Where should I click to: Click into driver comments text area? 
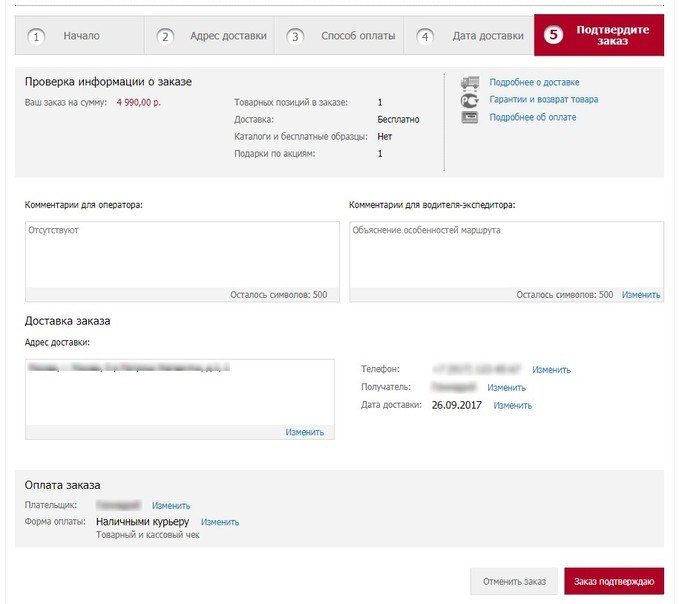tap(507, 255)
